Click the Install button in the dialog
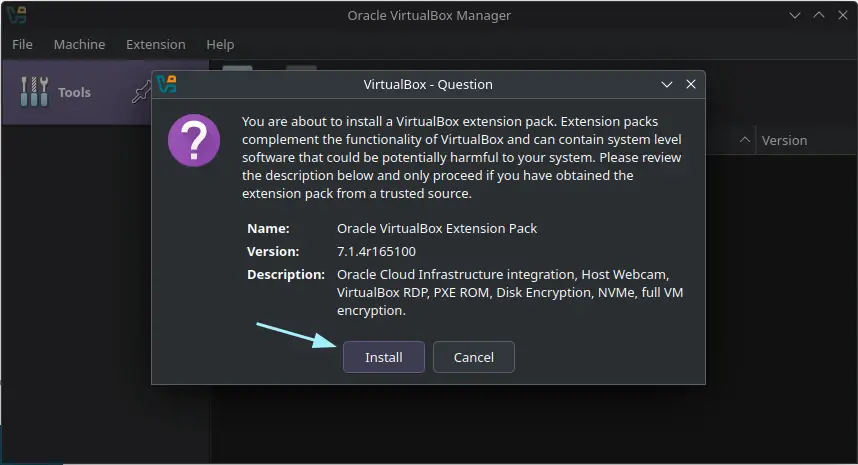The height and width of the screenshot is (465, 858). click(x=384, y=357)
